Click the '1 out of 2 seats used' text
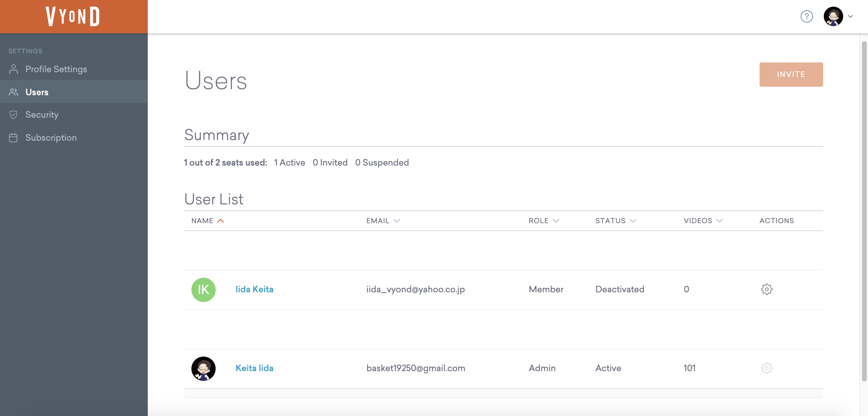Screen dimensions: 868x416 pyautogui.click(x=225, y=163)
